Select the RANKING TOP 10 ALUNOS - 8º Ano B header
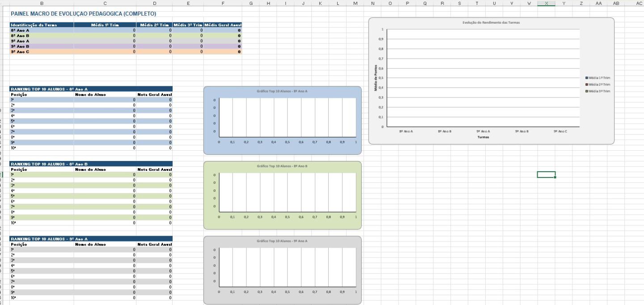The width and height of the screenshot is (644, 305). pos(91,164)
